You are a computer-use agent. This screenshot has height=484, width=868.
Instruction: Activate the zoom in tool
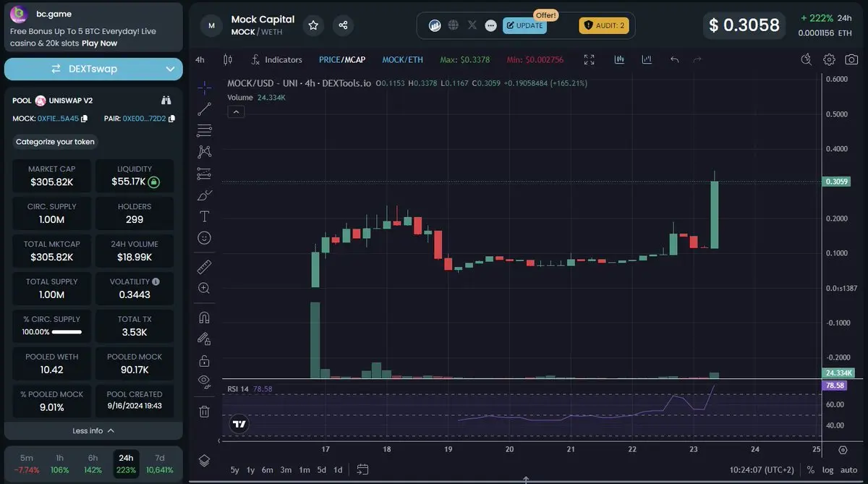pos(204,288)
